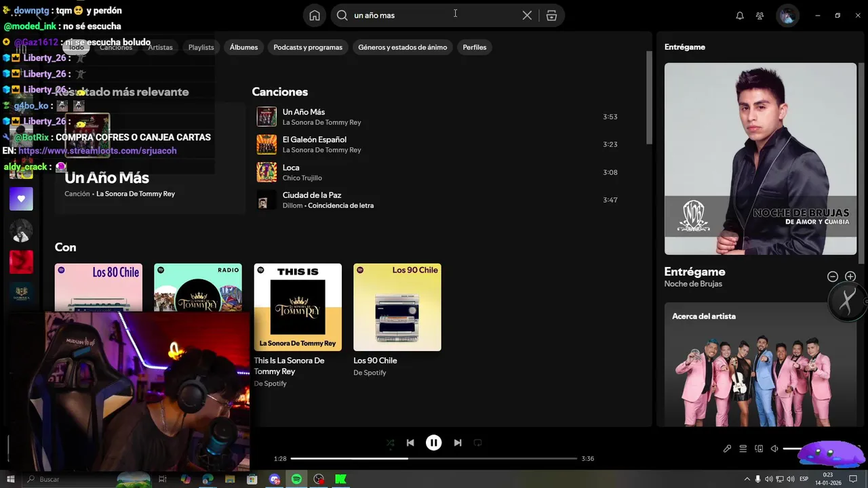Screen dimensions: 868x488
Task: Toggle shuffle mode
Action: tap(390, 443)
